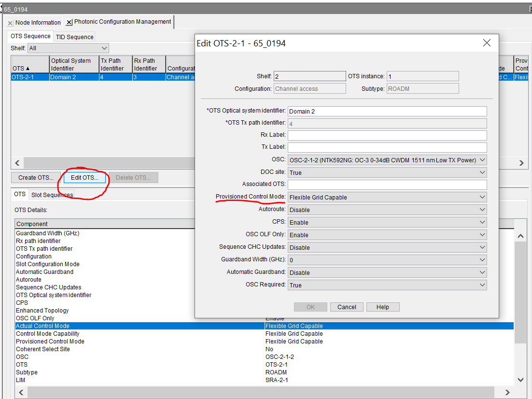The width and height of the screenshot is (532, 399).
Task: Click the OK button in the dialog
Action: 310,307
